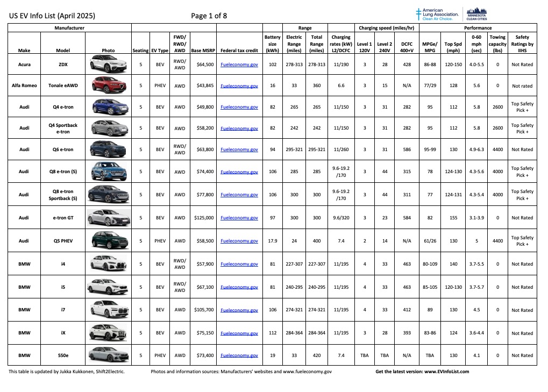Select the blue Audi Q4 e-tron photo

110,107
